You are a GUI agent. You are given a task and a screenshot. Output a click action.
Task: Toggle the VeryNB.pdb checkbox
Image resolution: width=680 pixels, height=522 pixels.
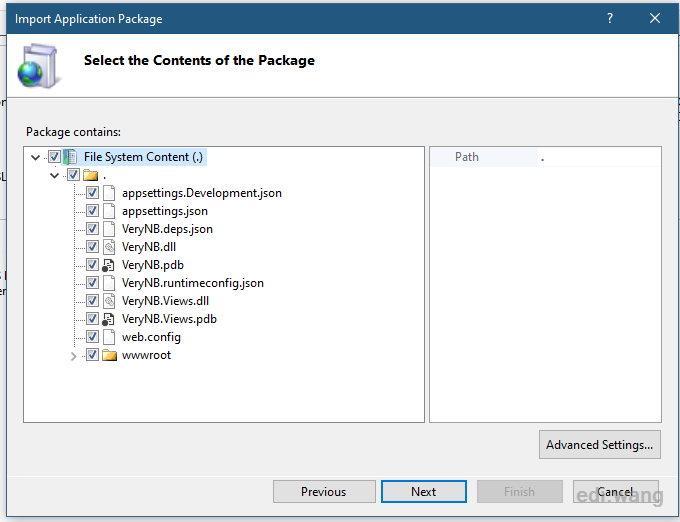coord(92,264)
